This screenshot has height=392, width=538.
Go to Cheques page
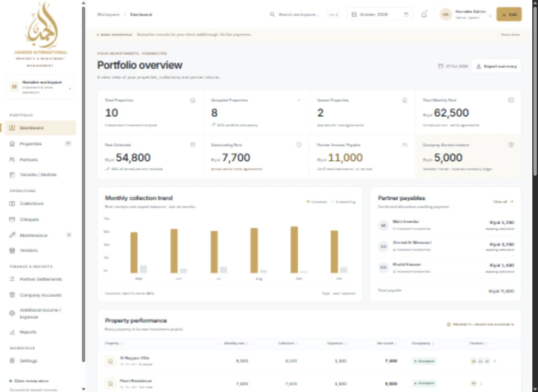40,219
